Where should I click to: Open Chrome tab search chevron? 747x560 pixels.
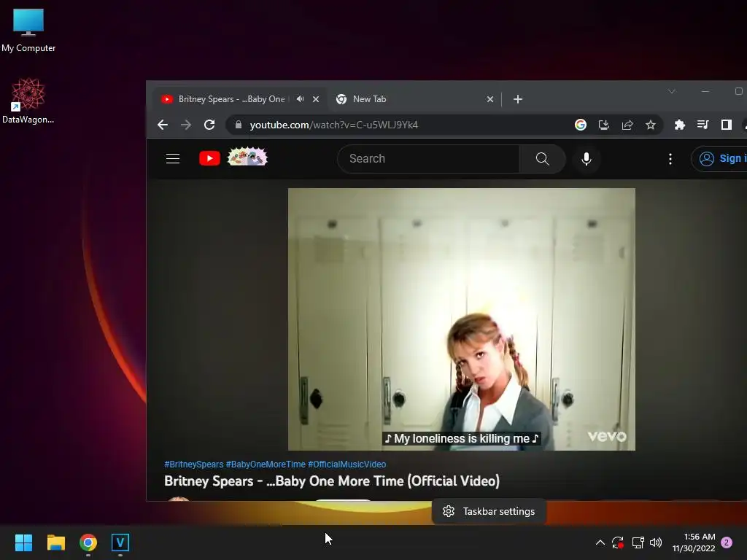(672, 91)
